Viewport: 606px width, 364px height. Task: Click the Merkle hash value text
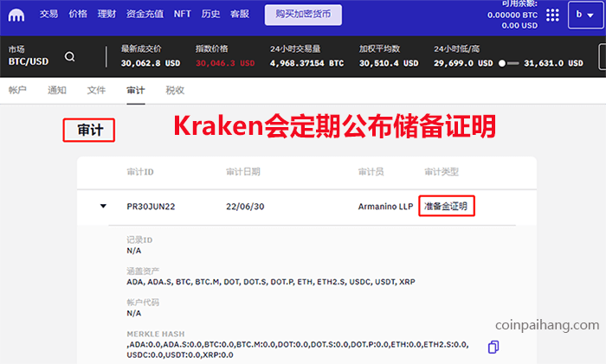click(298, 349)
